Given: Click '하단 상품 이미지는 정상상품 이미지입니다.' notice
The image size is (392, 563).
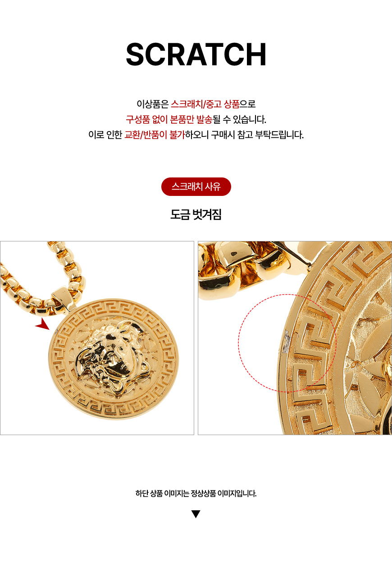Looking at the screenshot, I should click(196, 493).
